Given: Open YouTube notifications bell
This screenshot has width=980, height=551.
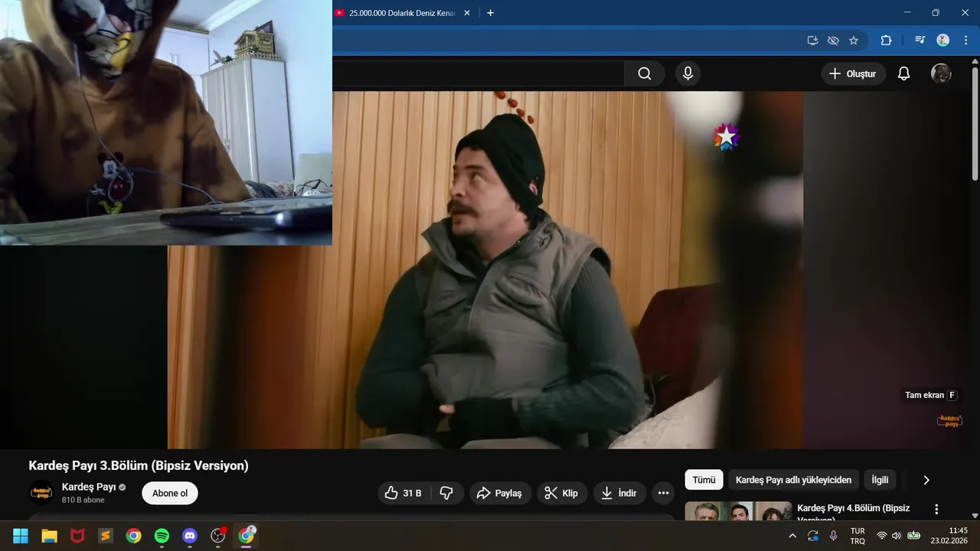Looking at the screenshot, I should (x=903, y=73).
